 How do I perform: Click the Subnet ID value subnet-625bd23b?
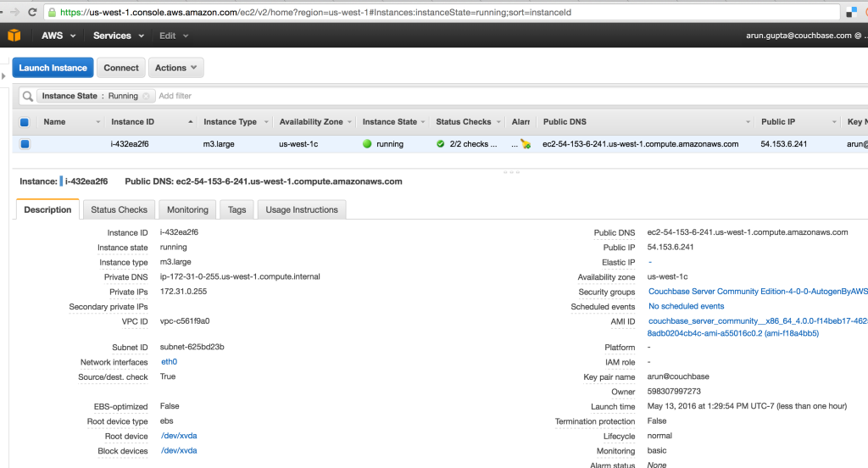[x=192, y=348]
